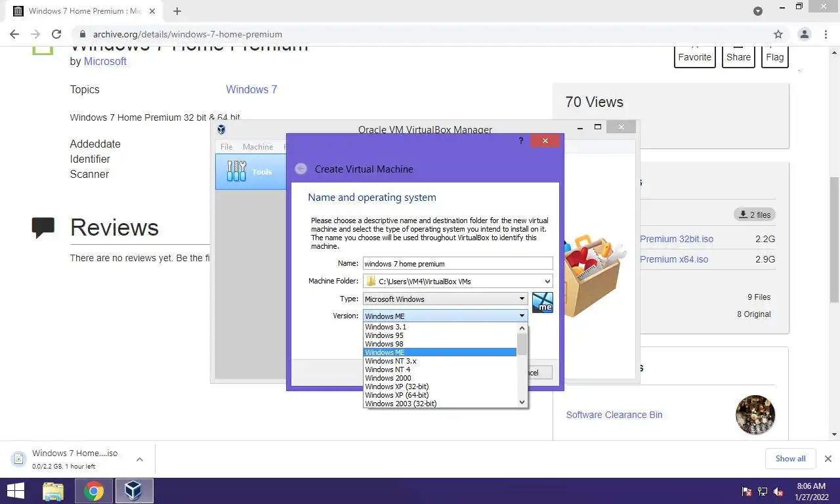840x504 pixels.
Task: Click the Chrome taskbar icon
Action: coord(94,491)
